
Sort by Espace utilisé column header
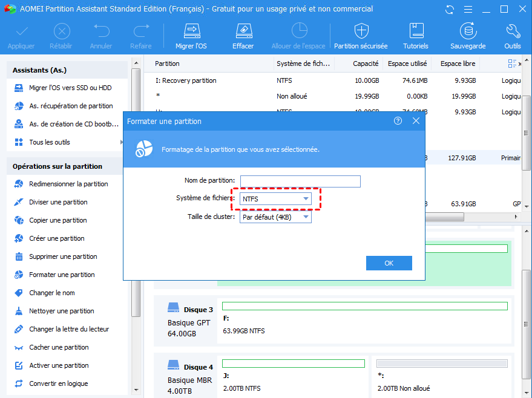click(407, 64)
